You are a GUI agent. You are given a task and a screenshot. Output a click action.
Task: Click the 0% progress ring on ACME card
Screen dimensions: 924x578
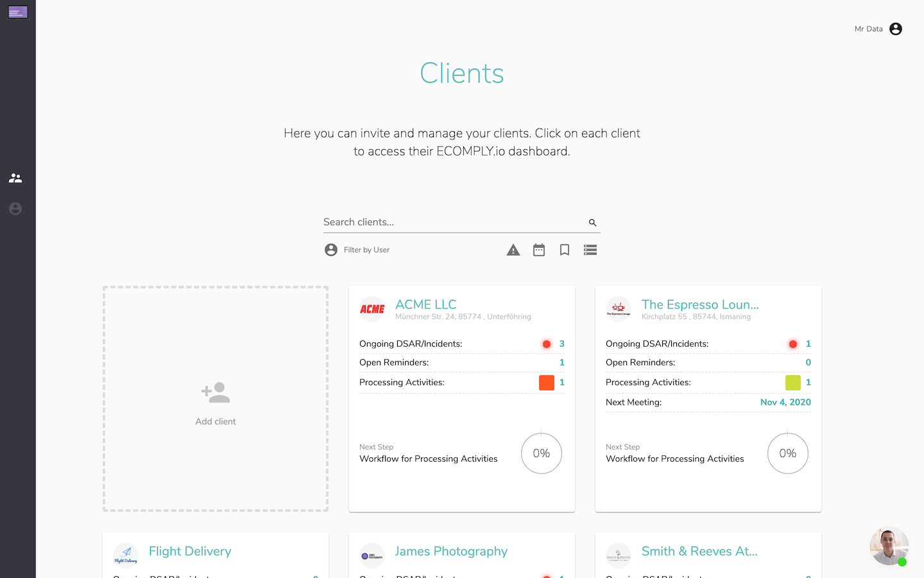(x=541, y=453)
